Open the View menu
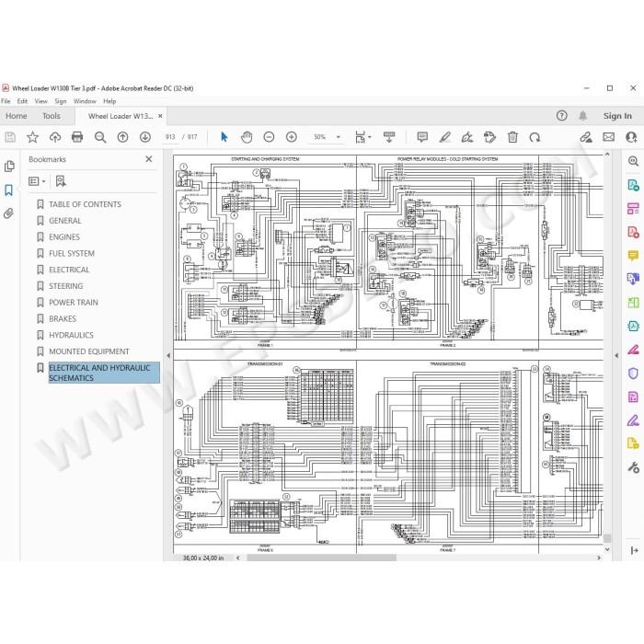This screenshot has width=644, height=644. point(40,101)
